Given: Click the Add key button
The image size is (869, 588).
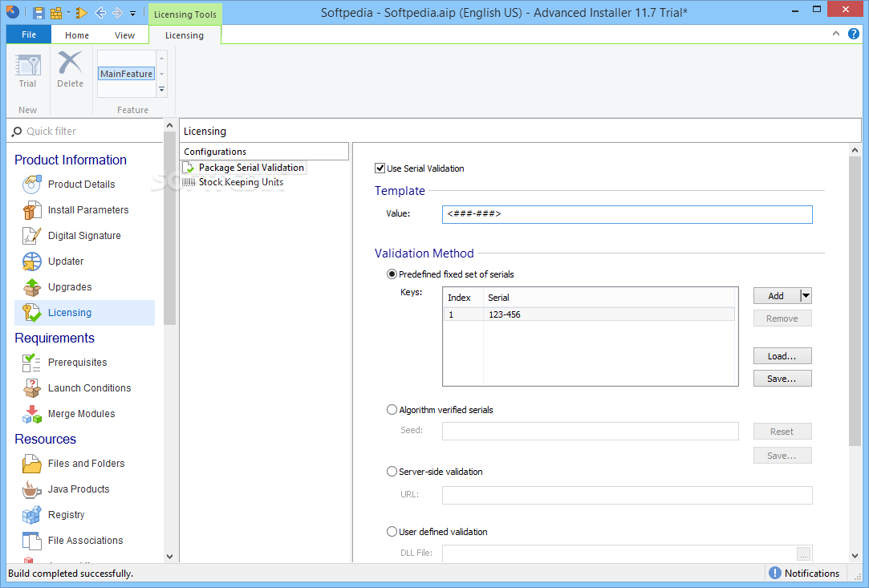Looking at the screenshot, I should pyautogui.click(x=777, y=296).
